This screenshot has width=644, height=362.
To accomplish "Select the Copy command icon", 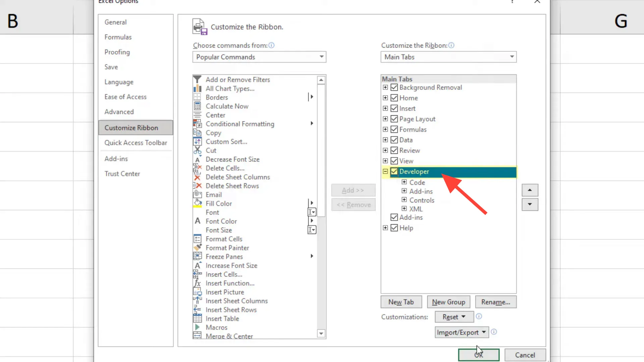I will coord(198,133).
